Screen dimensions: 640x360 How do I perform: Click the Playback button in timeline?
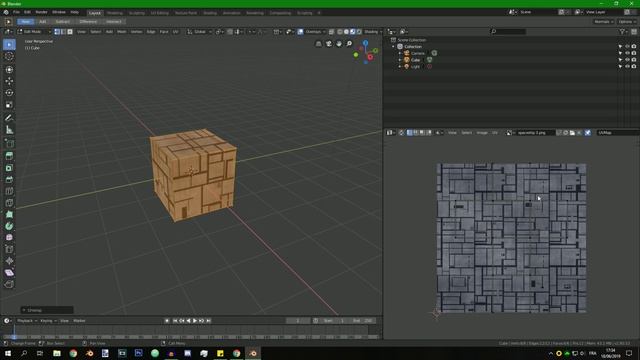[x=27, y=321]
